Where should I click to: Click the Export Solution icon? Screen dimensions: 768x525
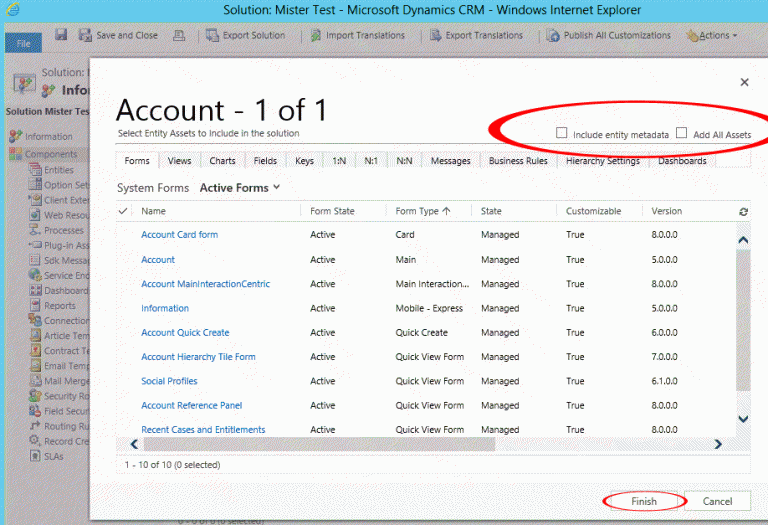pos(212,35)
